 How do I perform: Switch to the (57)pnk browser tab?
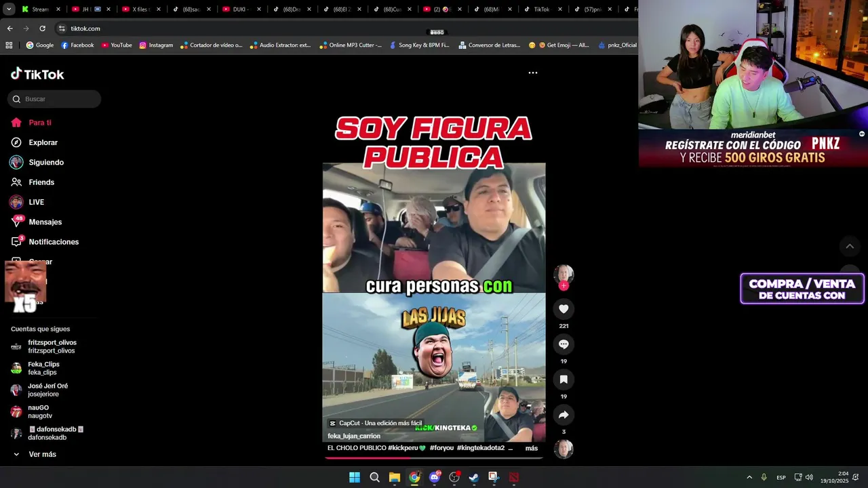tap(592, 9)
